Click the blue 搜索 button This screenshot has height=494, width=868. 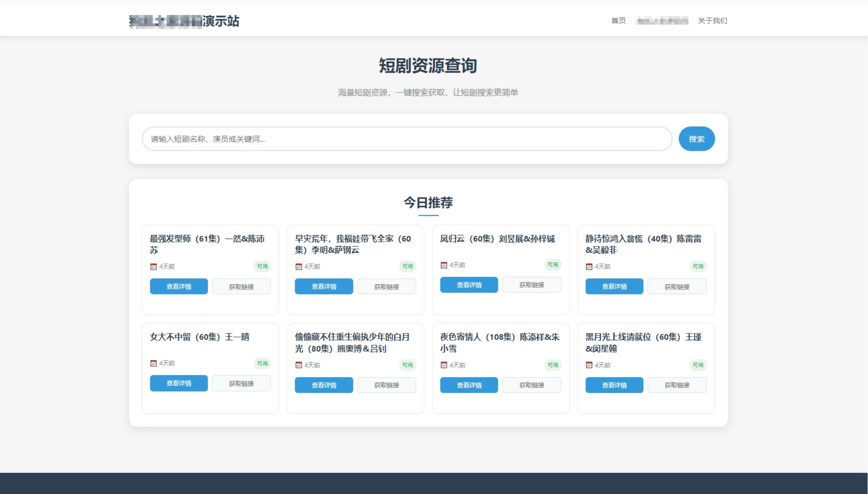coord(697,139)
